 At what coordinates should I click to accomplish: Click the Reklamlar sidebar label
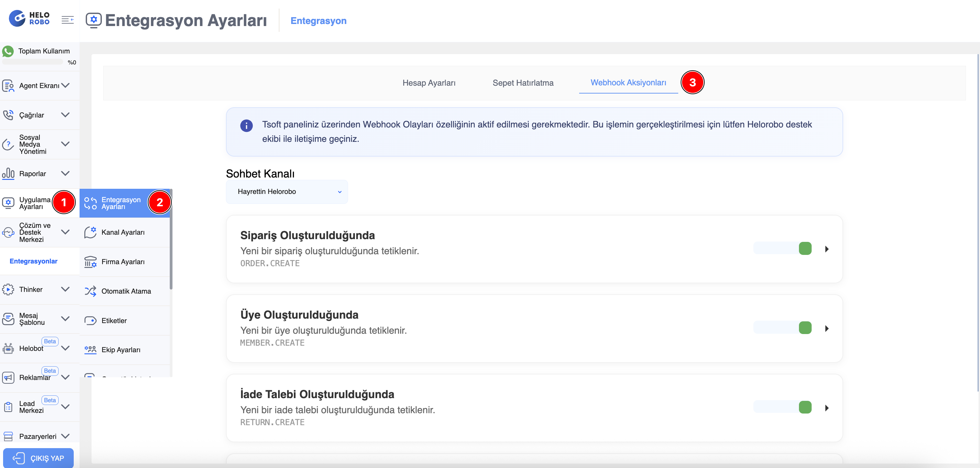[35, 378]
